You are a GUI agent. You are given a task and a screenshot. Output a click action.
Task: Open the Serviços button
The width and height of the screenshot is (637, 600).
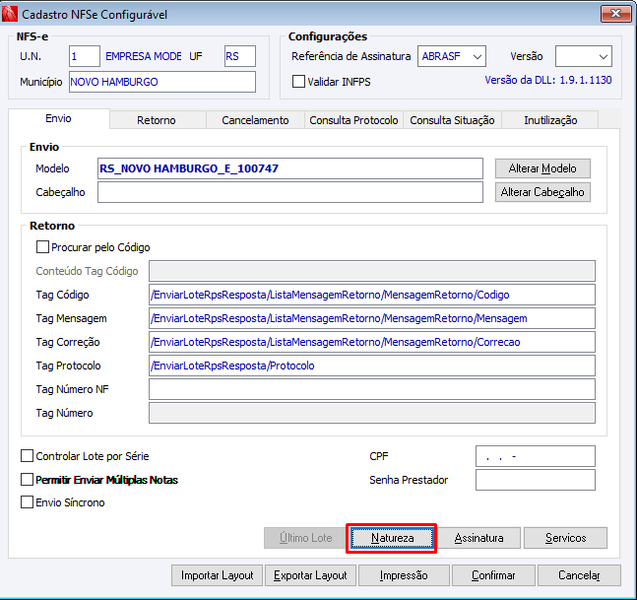(x=566, y=538)
